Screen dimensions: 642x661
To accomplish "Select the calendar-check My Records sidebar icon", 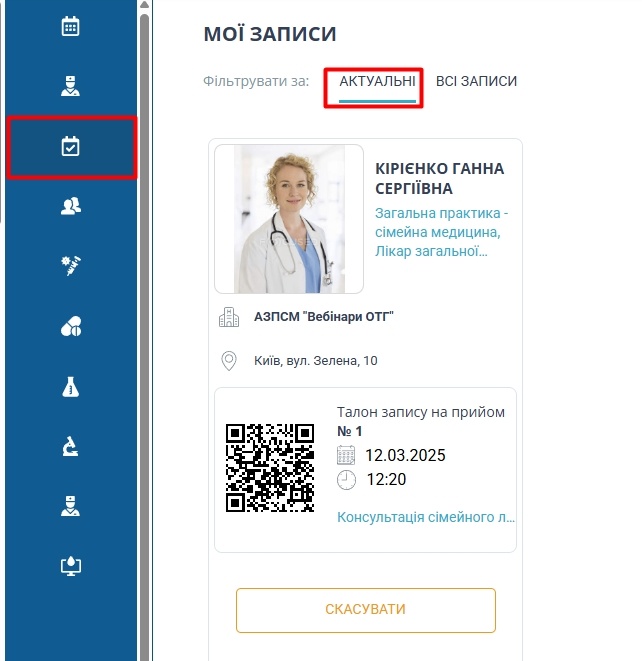I will (x=70, y=146).
